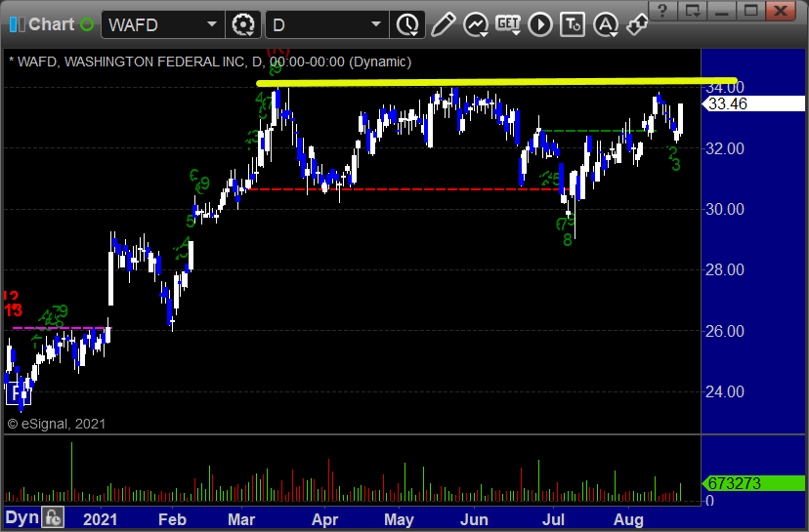This screenshot has width=809, height=532.
Task: Open the time template clock icon
Action: 407,24
